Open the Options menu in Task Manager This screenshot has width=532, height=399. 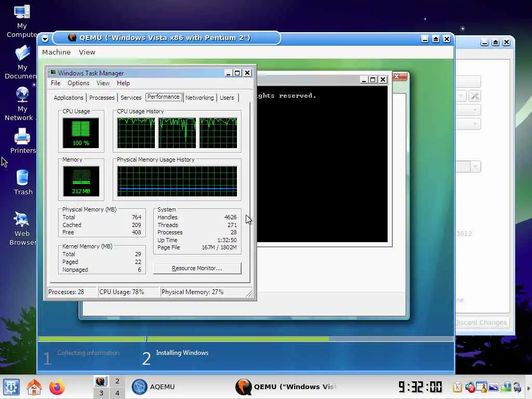coord(78,83)
